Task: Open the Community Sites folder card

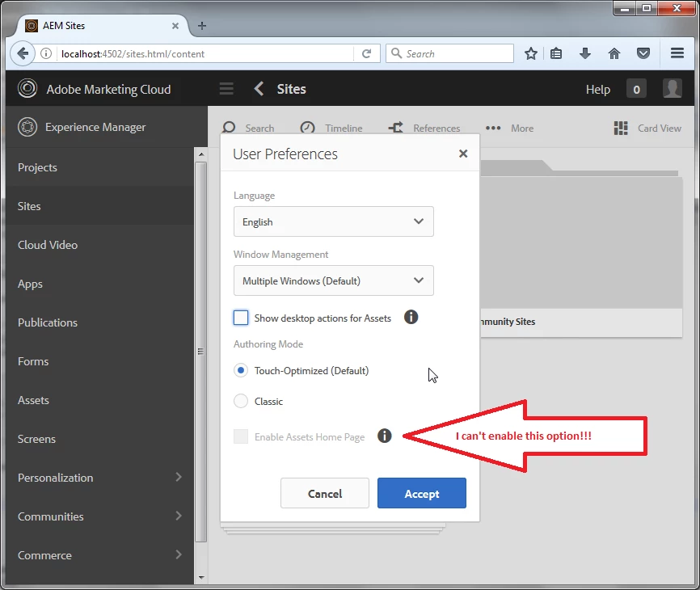Action: point(581,250)
